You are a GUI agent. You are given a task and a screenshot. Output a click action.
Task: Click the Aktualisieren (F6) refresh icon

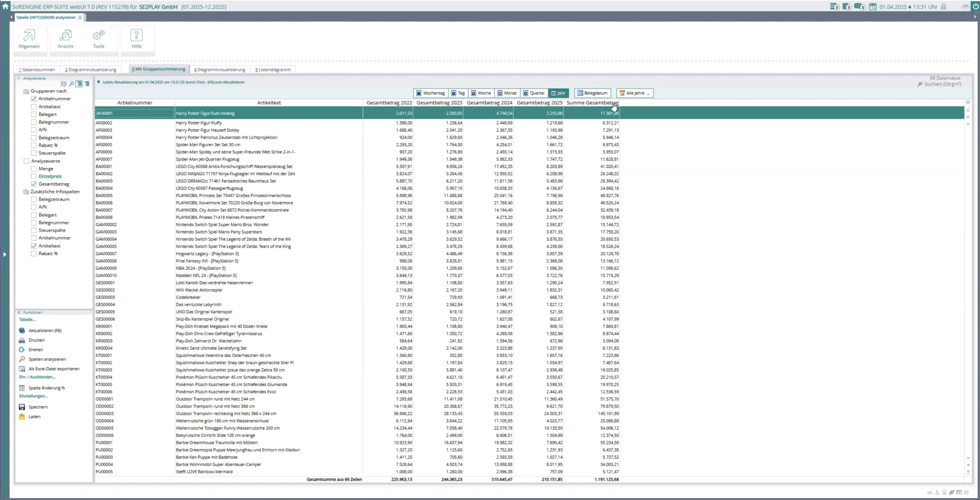pos(22,331)
